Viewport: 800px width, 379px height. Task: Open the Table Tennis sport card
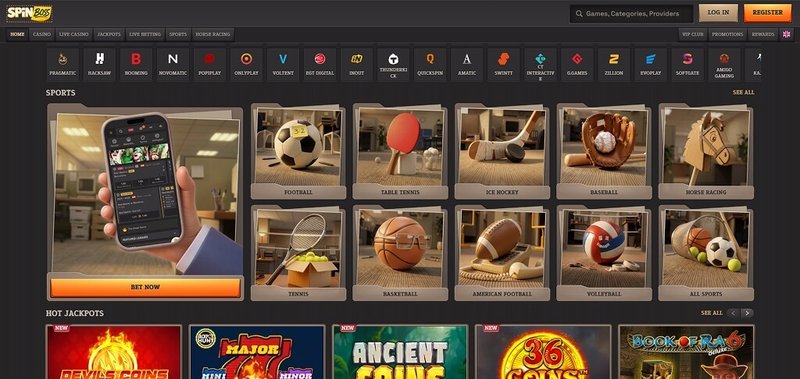tap(401, 151)
